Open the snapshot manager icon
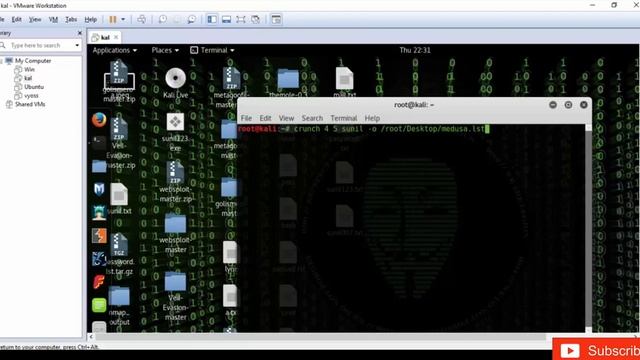The width and height of the screenshot is (640, 360). click(x=191, y=19)
